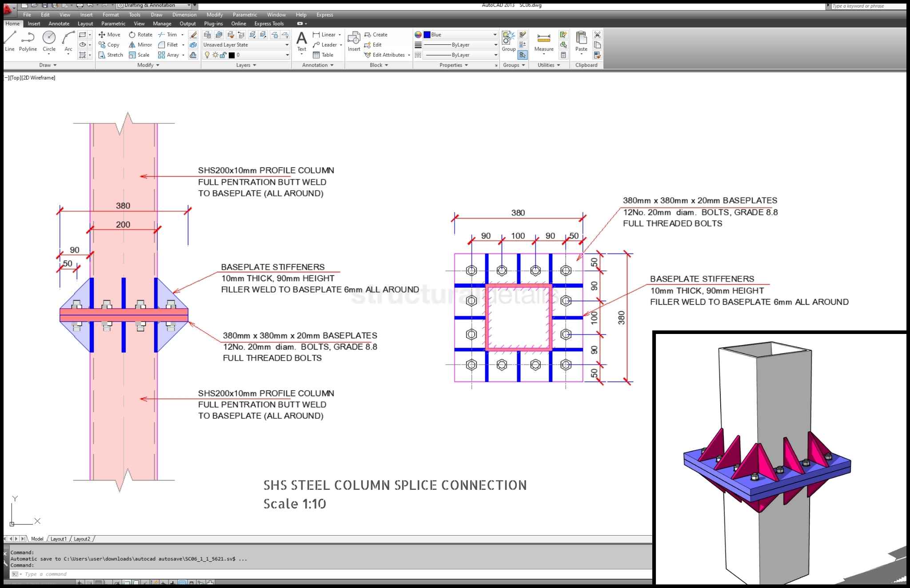Insert a Table annotation
The height and width of the screenshot is (588, 910).
(x=323, y=55)
